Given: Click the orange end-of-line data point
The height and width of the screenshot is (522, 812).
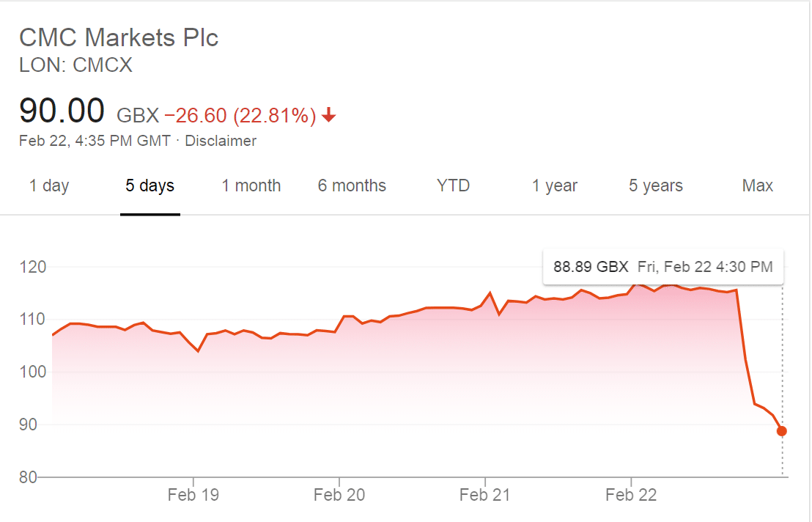Looking at the screenshot, I should 782,431.
